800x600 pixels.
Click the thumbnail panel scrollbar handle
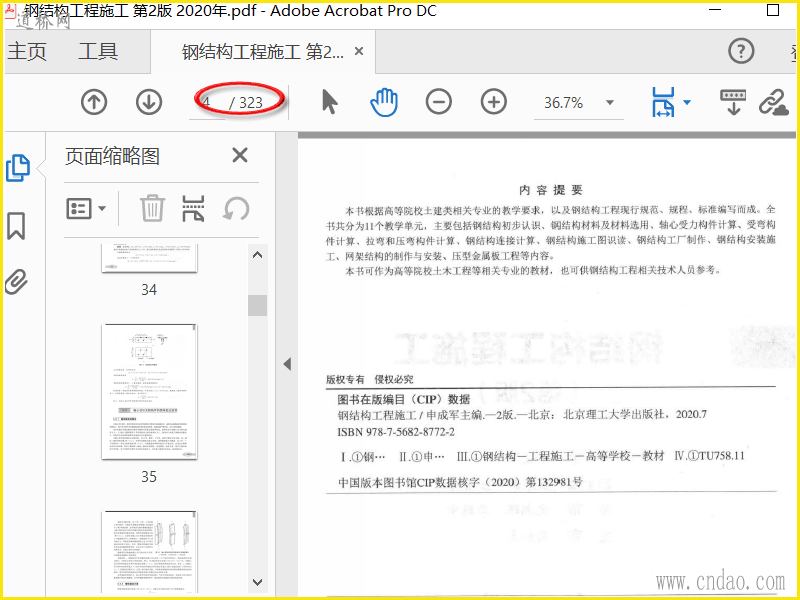(x=258, y=306)
